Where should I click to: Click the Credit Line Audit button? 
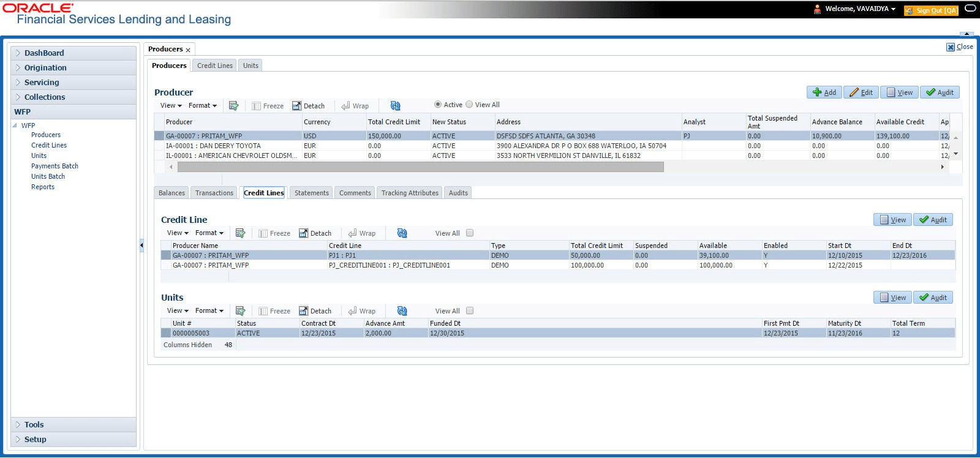pos(933,220)
